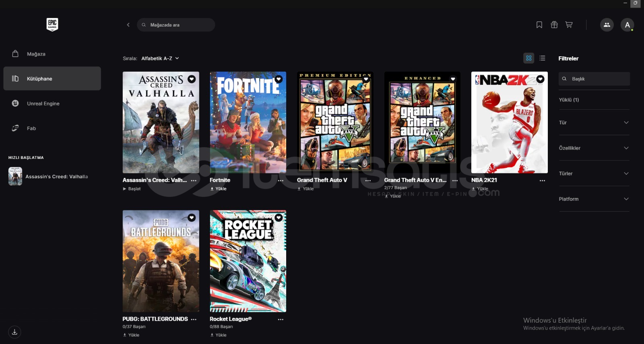Favorite Rocket League with heart icon
This screenshot has height=344, width=644.
click(279, 218)
